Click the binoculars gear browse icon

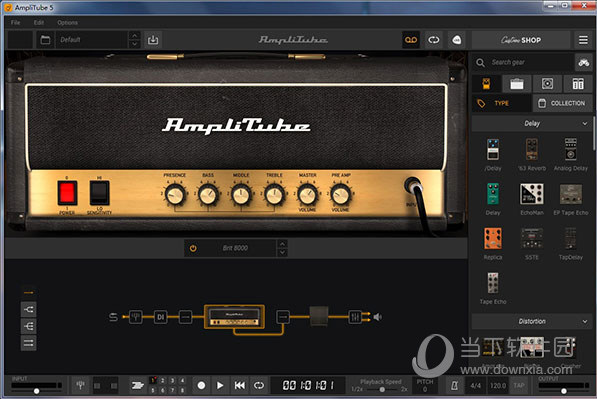583,62
